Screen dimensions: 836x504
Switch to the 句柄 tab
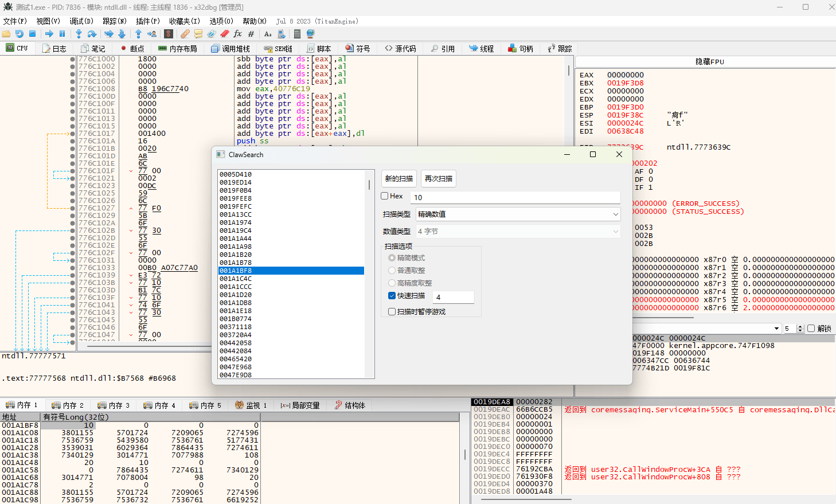[521, 49]
